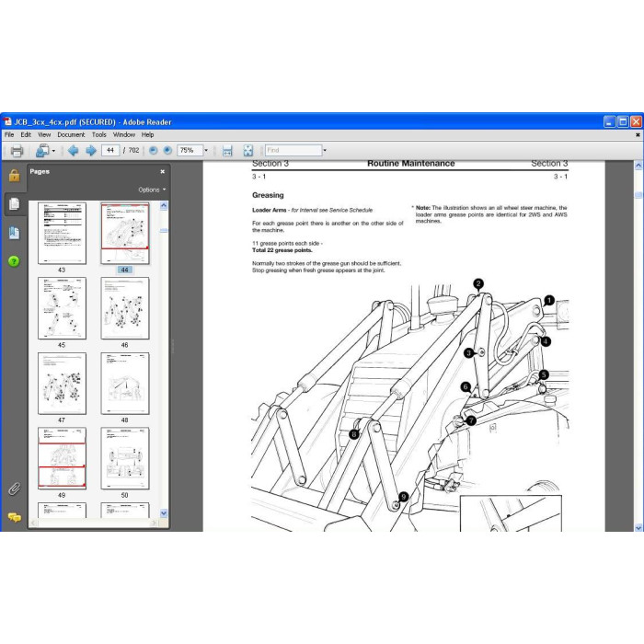
Task: Open the Edit menu
Action: (x=26, y=134)
